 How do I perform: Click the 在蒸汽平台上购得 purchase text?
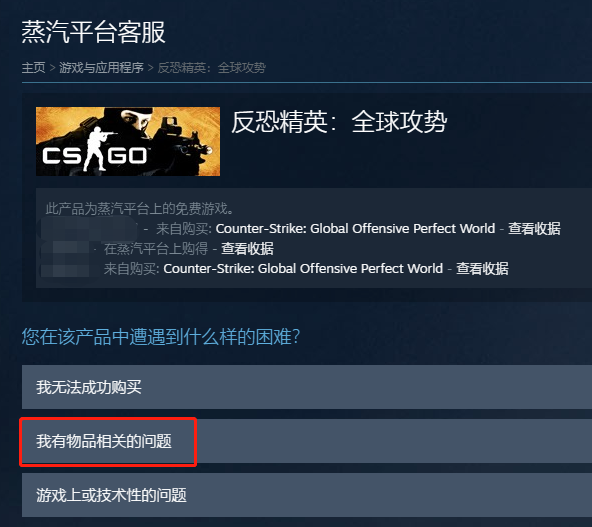pyautogui.click(x=156, y=249)
